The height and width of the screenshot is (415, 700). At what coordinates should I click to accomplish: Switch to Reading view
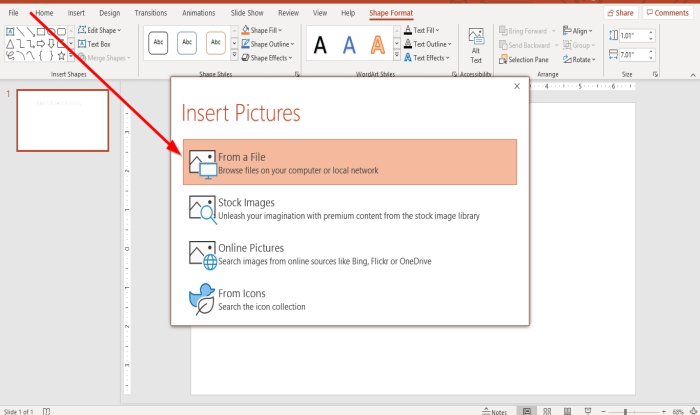point(567,411)
